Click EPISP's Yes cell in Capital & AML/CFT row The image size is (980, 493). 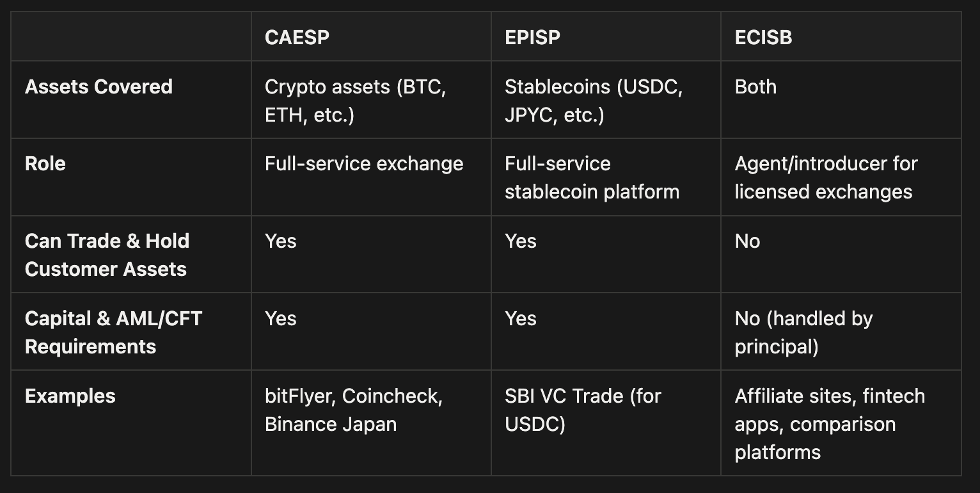pos(520,319)
